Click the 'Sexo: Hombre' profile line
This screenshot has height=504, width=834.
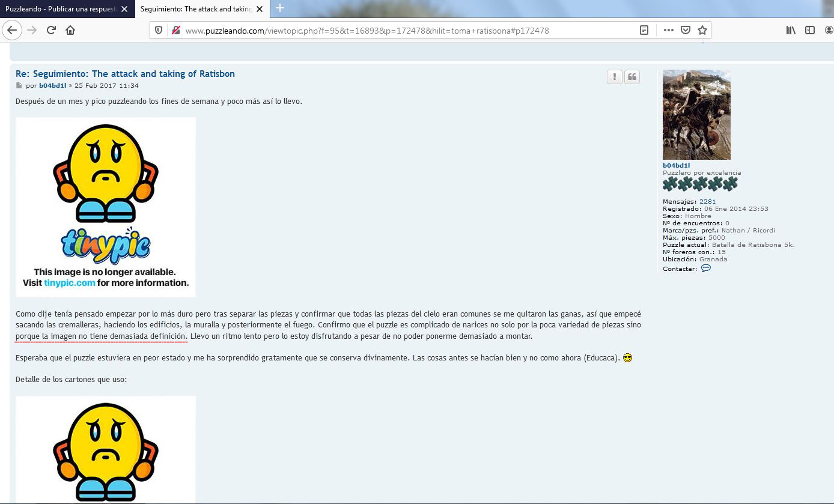tap(687, 216)
